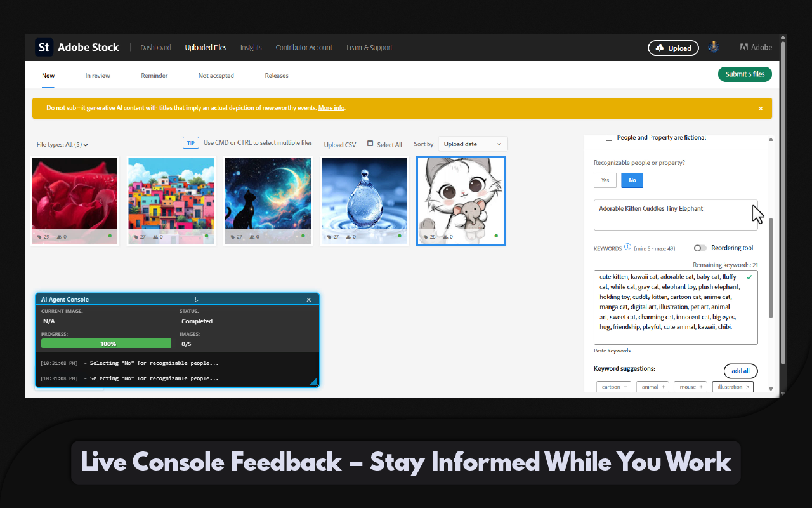
Task: Click the green checkmark in keywords box
Action: point(750,277)
